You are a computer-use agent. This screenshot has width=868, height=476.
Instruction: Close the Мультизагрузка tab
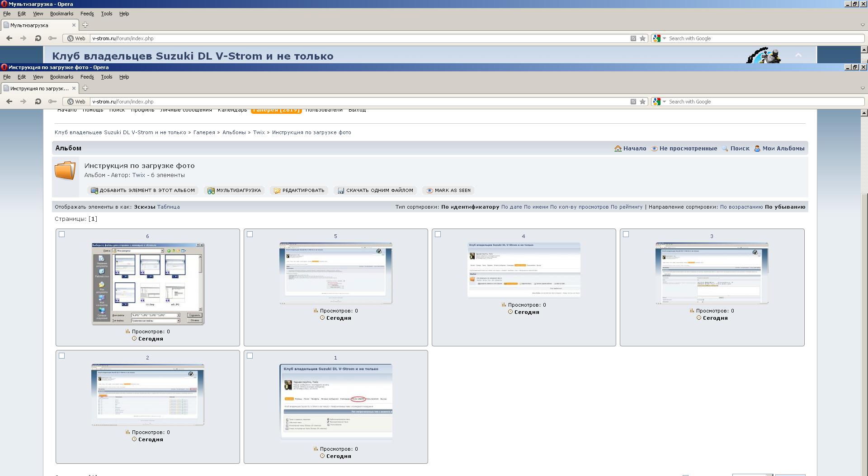[x=74, y=25]
